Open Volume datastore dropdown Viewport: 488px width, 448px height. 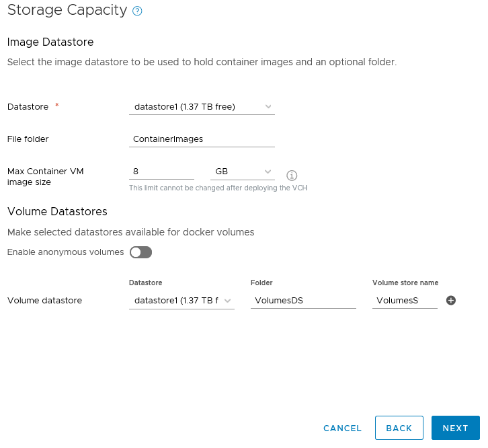tap(181, 301)
